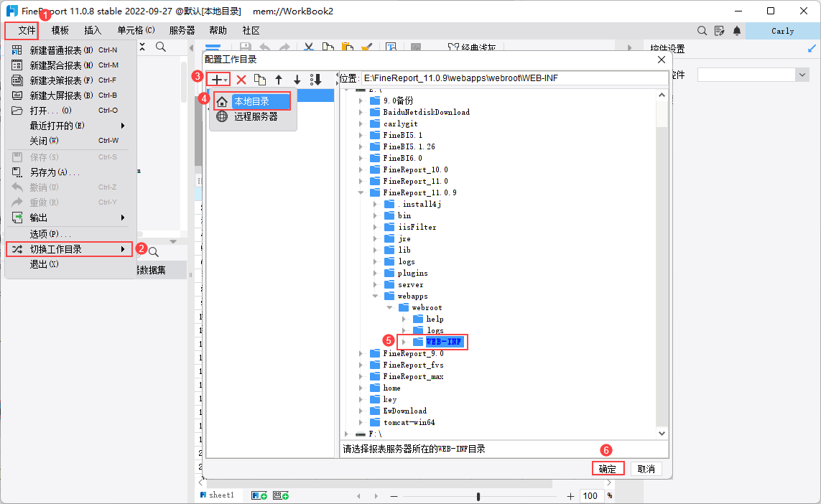
Task: Open the 文件 menu
Action: tap(27, 31)
